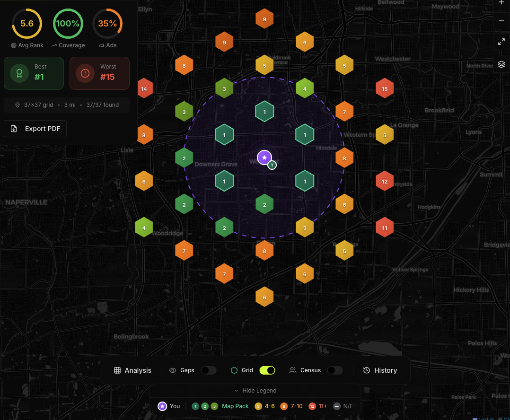Click the 7-10 orange legend swatch
510x420 pixels.
[x=284, y=406]
